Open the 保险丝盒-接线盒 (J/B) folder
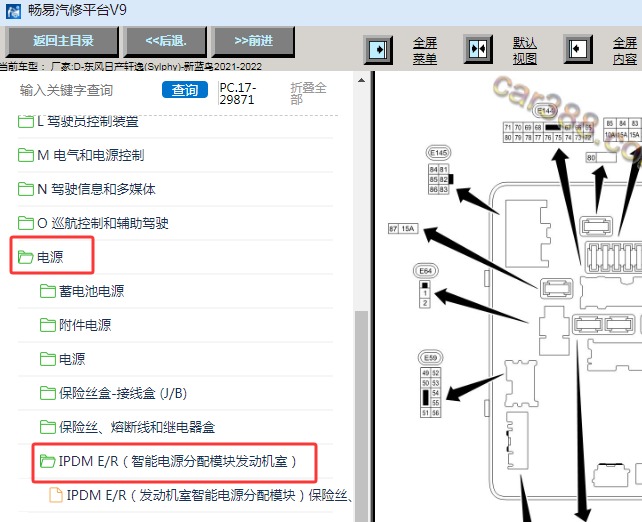The width and height of the screenshot is (642, 522). coord(123,393)
